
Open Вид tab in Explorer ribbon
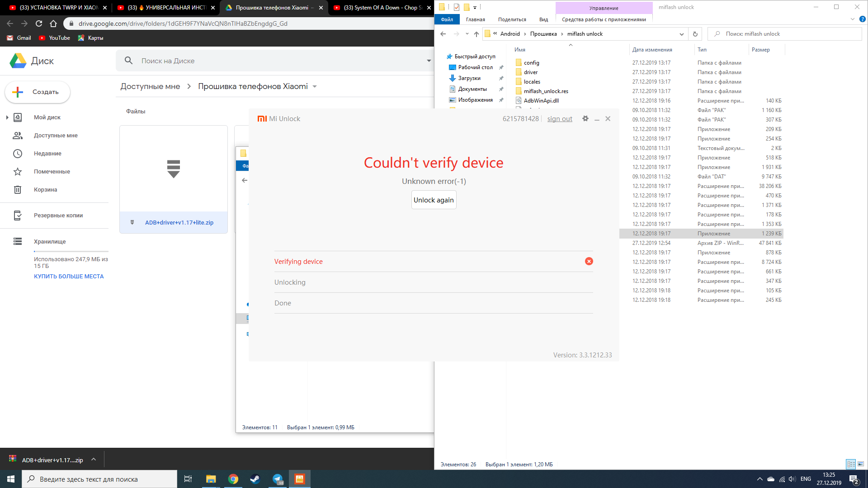point(543,19)
